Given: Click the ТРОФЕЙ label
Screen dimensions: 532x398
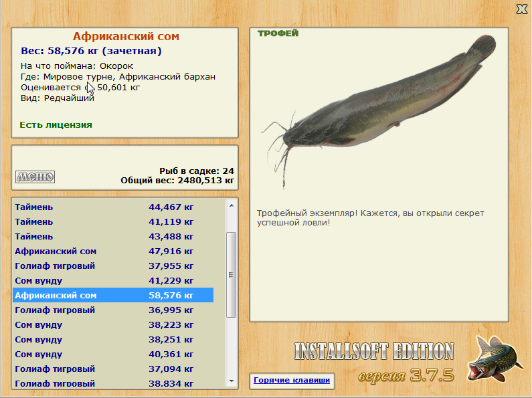Looking at the screenshot, I should pyautogui.click(x=278, y=33).
